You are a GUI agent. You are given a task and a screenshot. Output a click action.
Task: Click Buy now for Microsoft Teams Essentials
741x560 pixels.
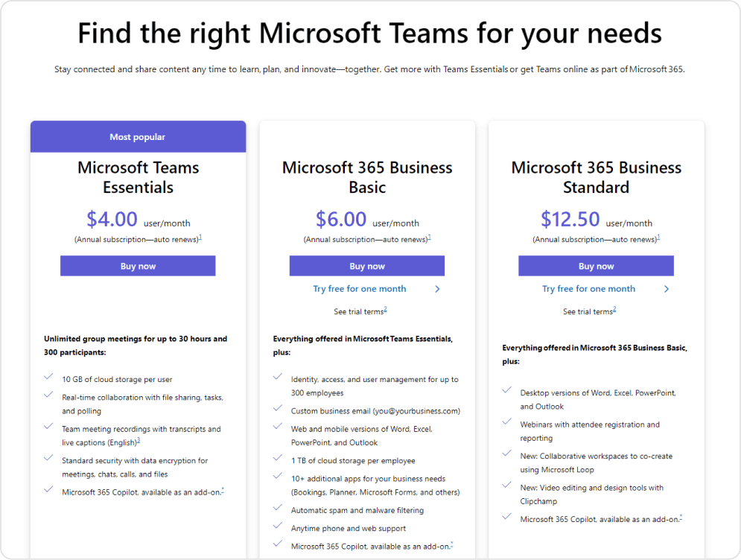pyautogui.click(x=138, y=265)
